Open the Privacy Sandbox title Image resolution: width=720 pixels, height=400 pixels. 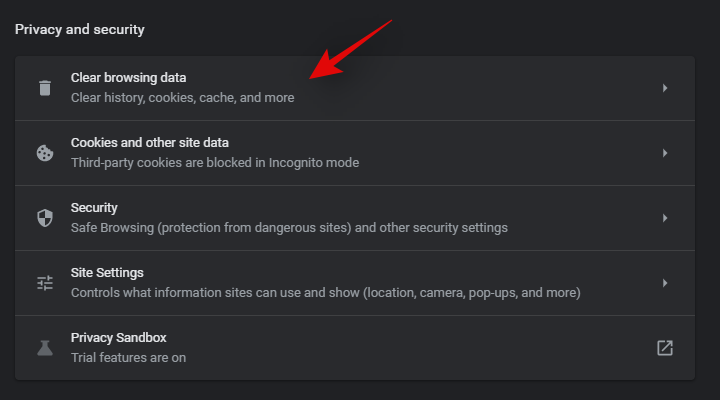pyautogui.click(x=118, y=338)
